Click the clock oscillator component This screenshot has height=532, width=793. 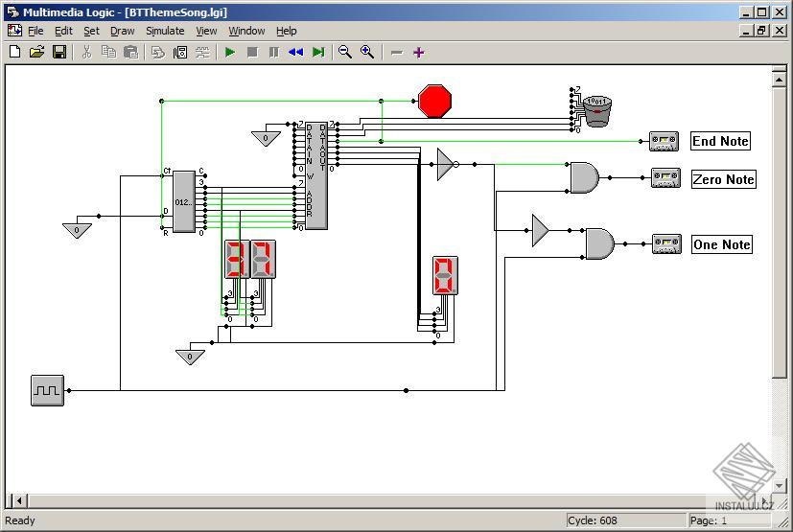[x=48, y=390]
